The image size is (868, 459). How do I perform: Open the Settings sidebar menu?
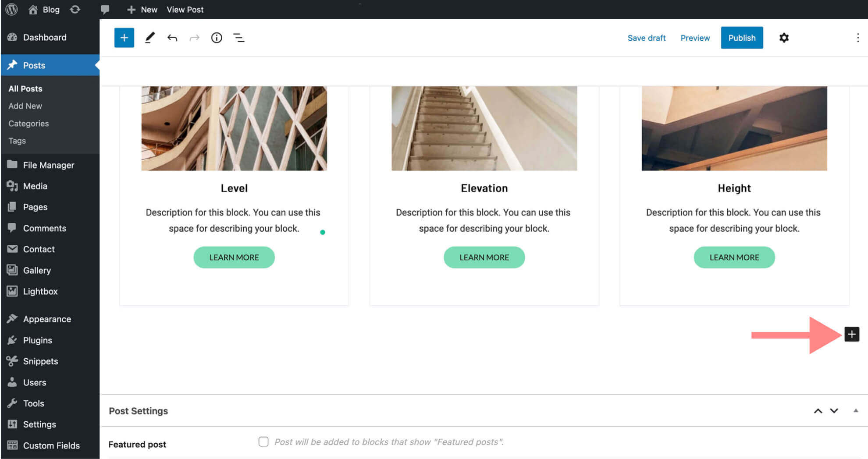pyautogui.click(x=50, y=424)
